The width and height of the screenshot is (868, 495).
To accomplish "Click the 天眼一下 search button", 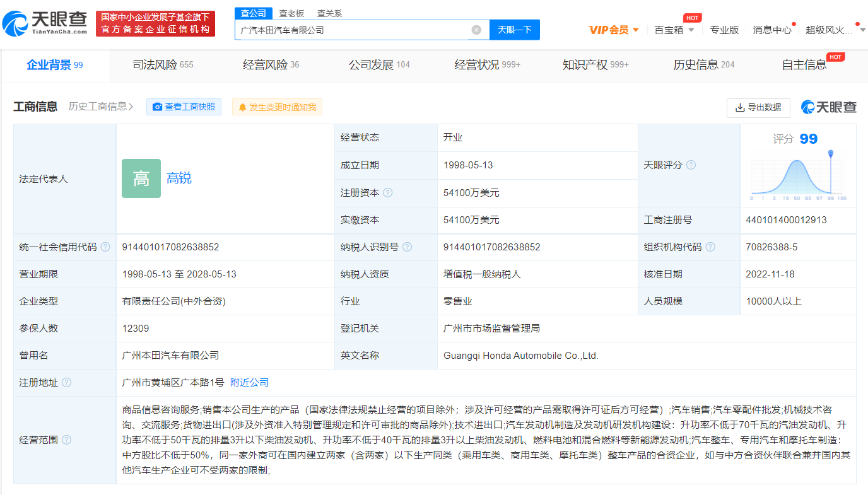I will 515,30.
